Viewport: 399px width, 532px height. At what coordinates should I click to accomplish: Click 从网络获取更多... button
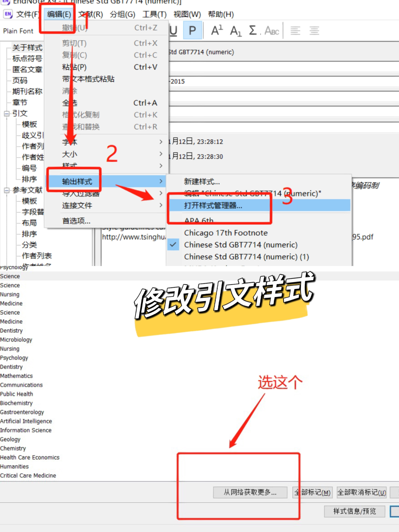tap(250, 492)
